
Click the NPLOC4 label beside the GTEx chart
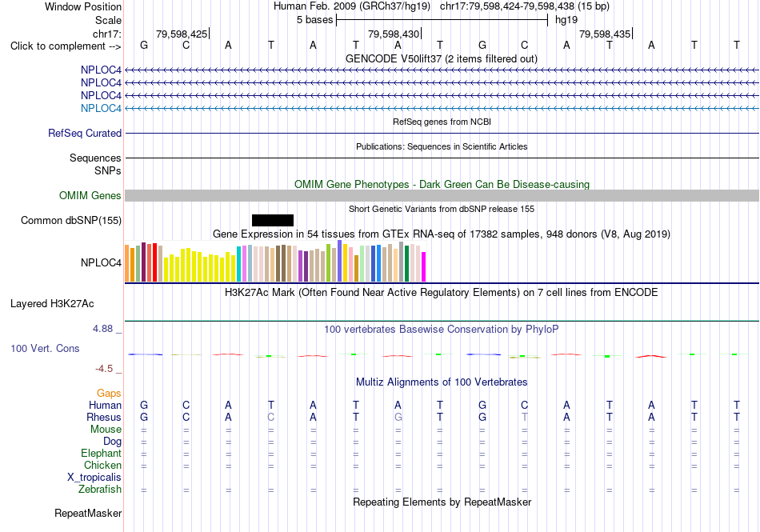tap(101, 262)
